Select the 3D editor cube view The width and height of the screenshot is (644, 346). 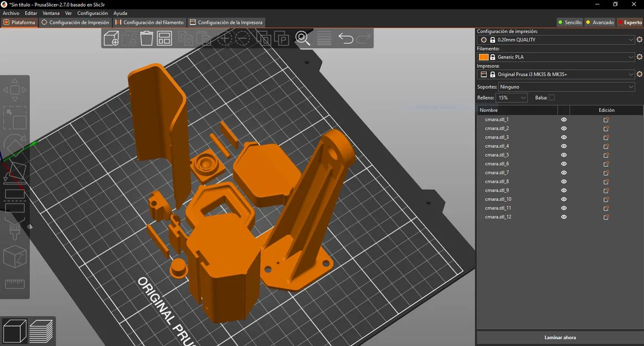click(14, 332)
